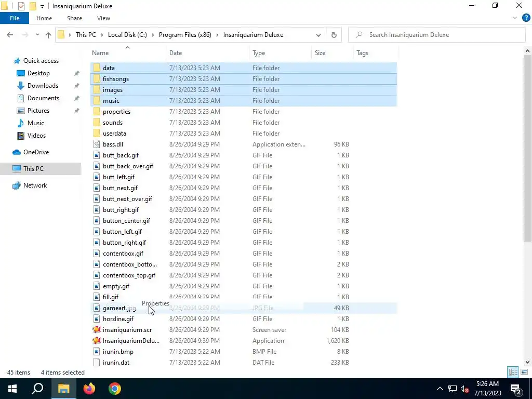
Task: Open Help via the question mark icon
Action: coord(526,18)
